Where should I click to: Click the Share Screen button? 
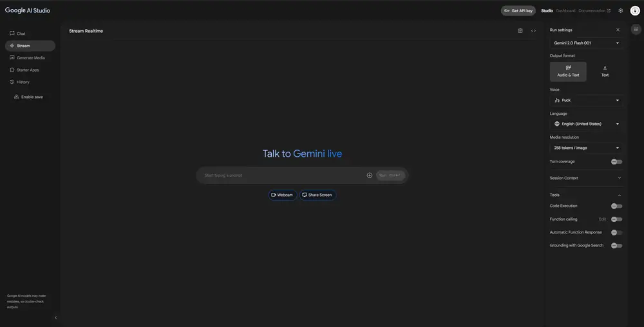coord(317,195)
